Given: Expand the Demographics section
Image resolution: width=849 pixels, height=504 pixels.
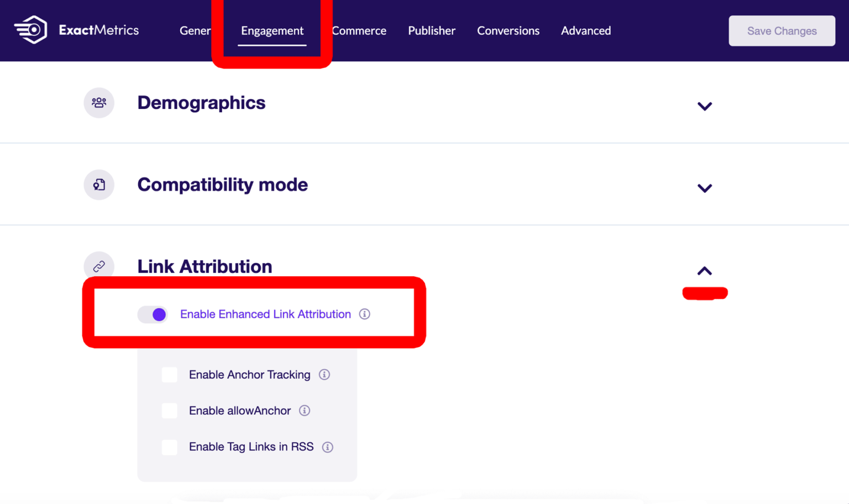Looking at the screenshot, I should click(705, 106).
